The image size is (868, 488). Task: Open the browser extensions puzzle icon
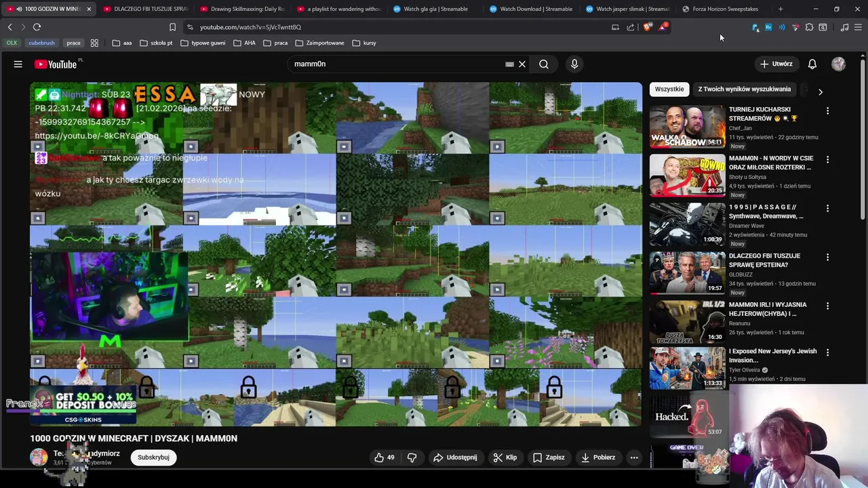click(809, 27)
